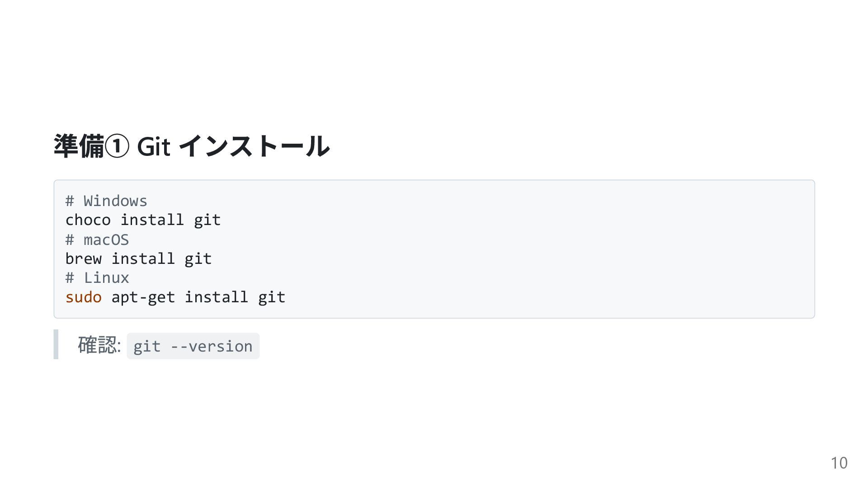Click the "準備" characters in the title
This screenshot has width=868, height=488.
[79, 146]
